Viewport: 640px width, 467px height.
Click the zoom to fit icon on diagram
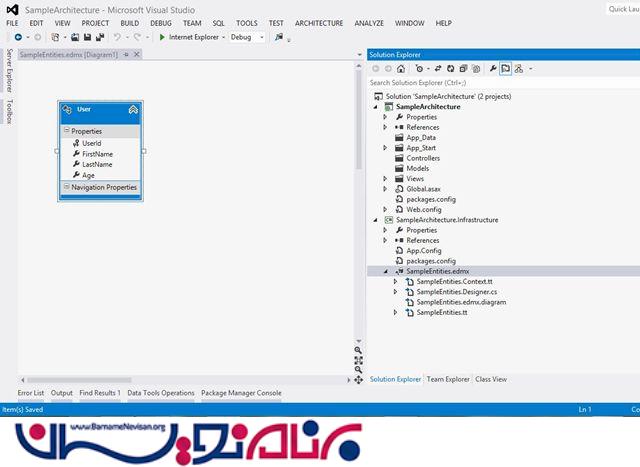tap(358, 360)
